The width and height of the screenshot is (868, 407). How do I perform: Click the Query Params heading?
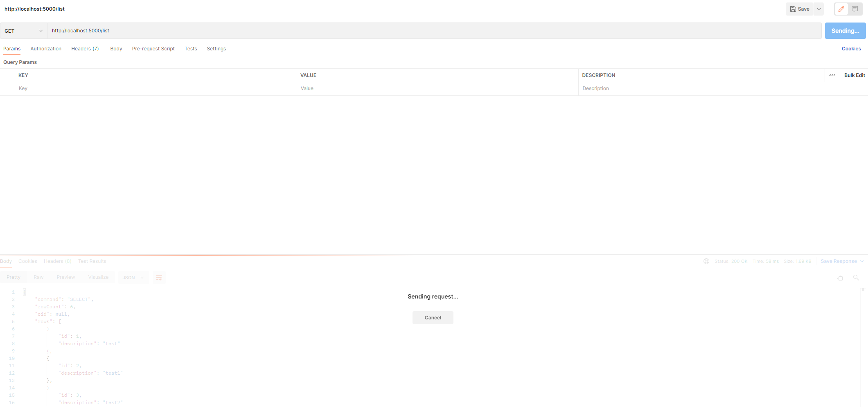click(20, 62)
